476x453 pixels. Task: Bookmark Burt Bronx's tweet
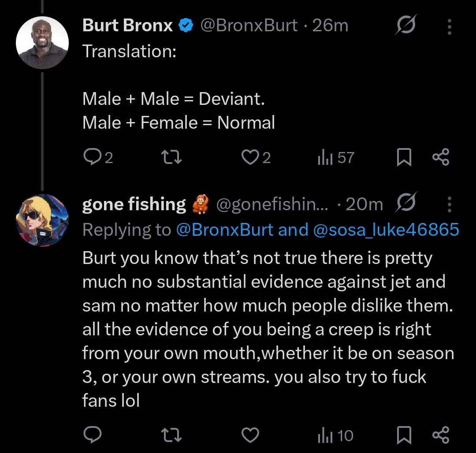tap(404, 157)
